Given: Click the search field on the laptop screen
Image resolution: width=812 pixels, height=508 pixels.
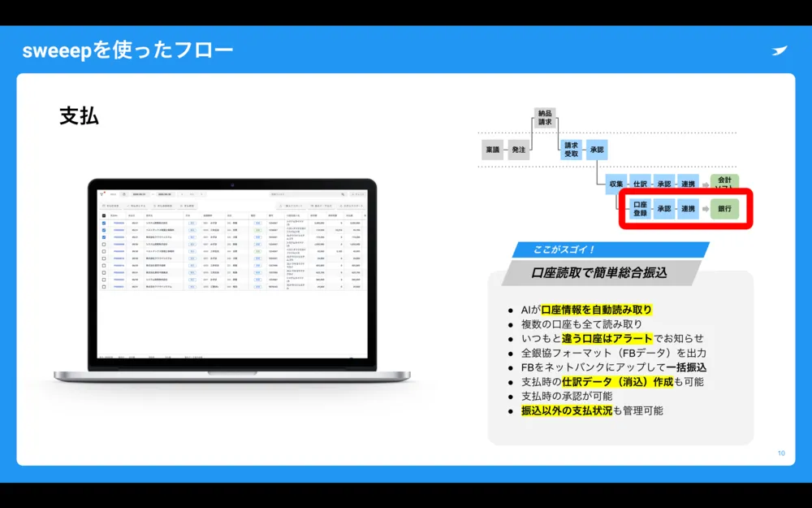Looking at the screenshot, I should pyautogui.click(x=308, y=194).
